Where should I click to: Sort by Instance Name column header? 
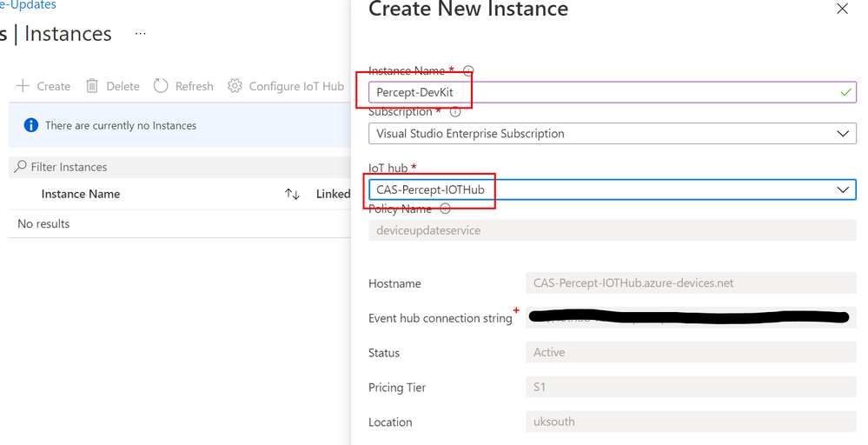[x=81, y=194]
